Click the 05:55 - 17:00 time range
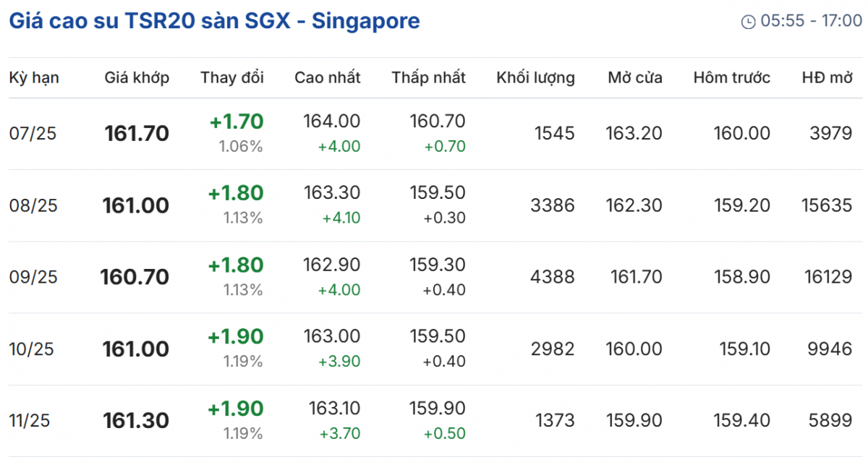Screen dimensions: 868x457 click(807, 22)
